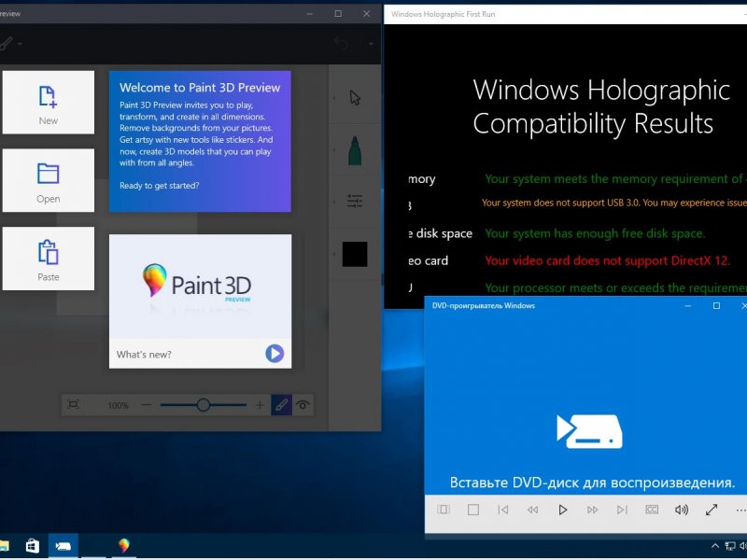Click the black color swatch in Paint 3D

click(355, 254)
